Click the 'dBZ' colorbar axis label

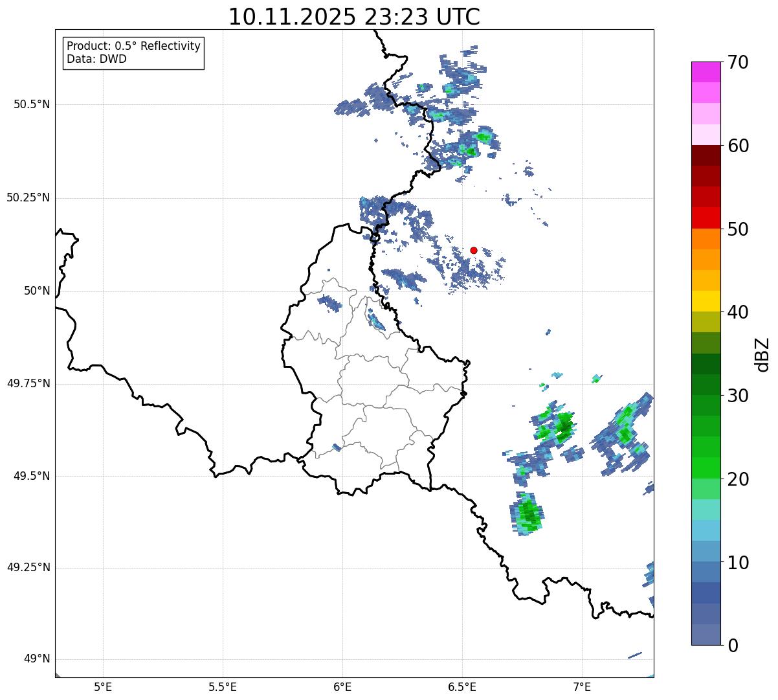[x=762, y=354]
